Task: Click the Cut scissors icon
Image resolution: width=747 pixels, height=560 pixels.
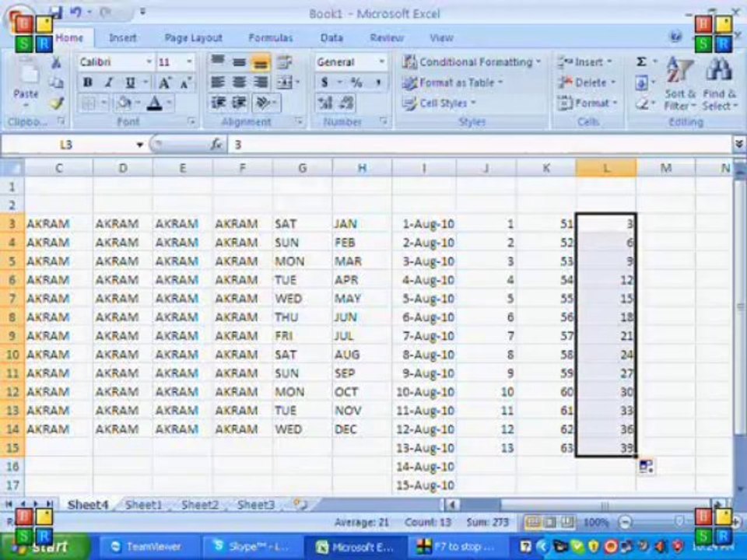Action: (x=56, y=62)
